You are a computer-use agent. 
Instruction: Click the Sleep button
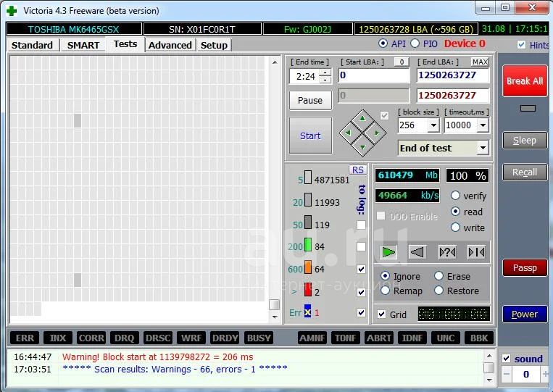(525, 141)
